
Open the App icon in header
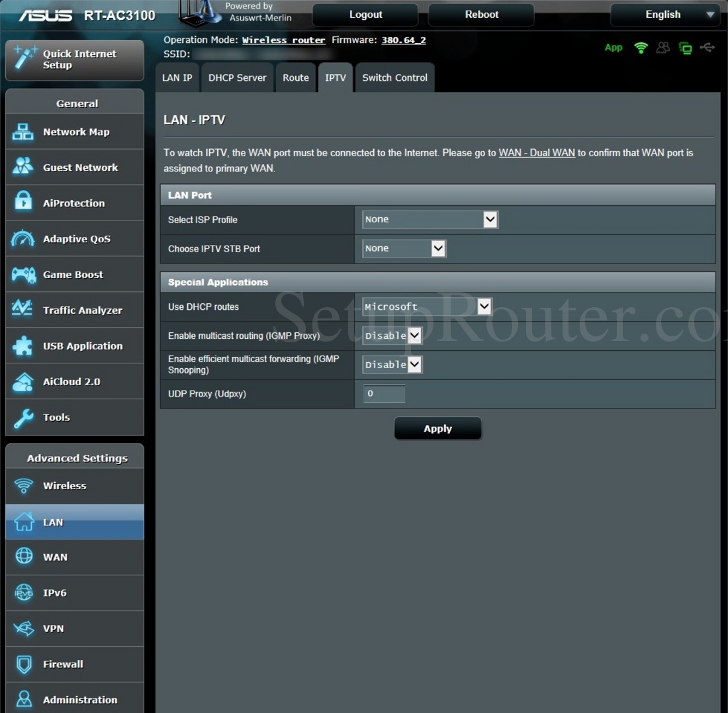coord(613,47)
